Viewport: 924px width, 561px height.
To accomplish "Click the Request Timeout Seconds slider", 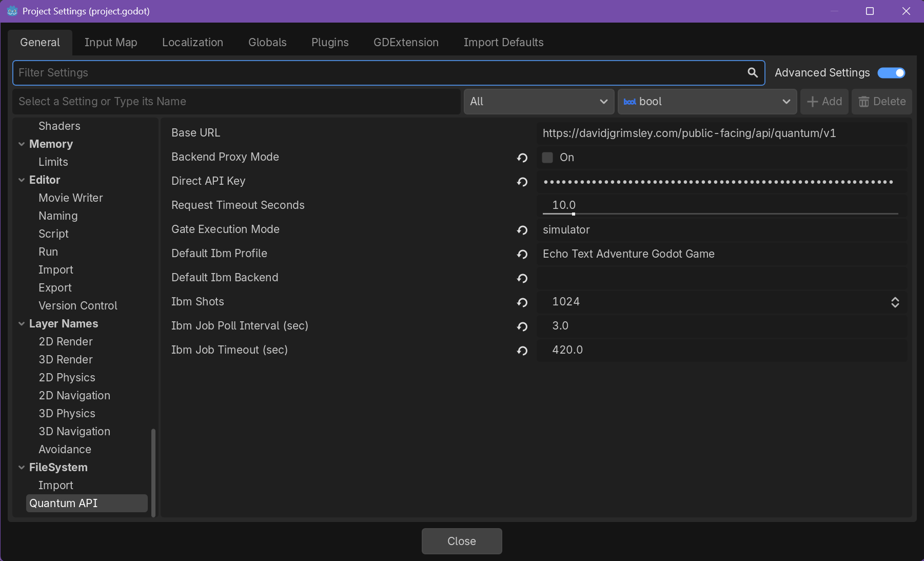I will coord(720,214).
